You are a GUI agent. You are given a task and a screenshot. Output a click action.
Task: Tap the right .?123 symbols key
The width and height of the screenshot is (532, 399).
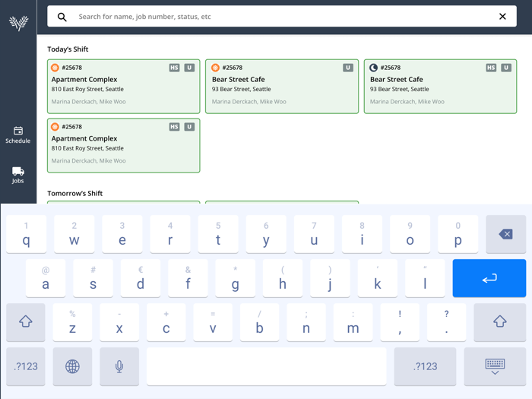tap(425, 366)
